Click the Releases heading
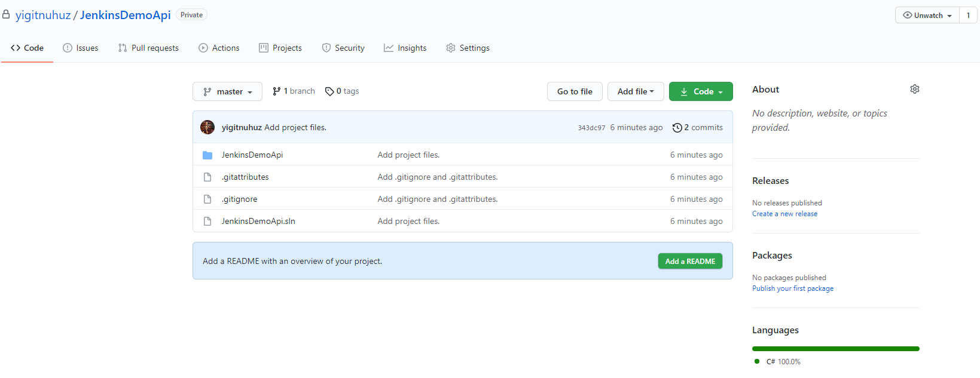The image size is (980, 378). point(770,181)
